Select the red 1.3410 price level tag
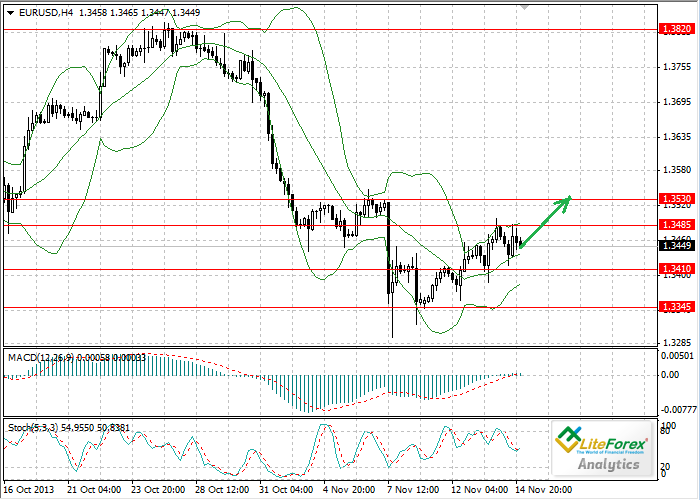This screenshot has height=500, width=700. click(x=675, y=268)
